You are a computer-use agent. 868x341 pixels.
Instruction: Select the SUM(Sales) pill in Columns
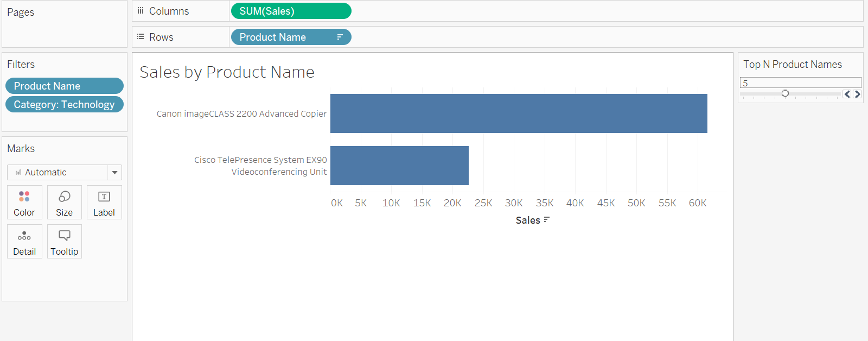[290, 11]
